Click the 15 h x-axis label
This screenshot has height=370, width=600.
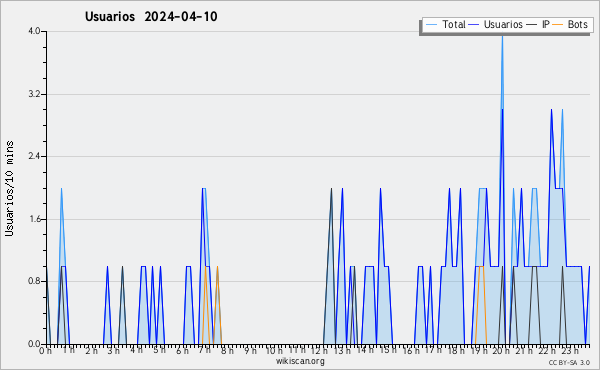(388, 350)
